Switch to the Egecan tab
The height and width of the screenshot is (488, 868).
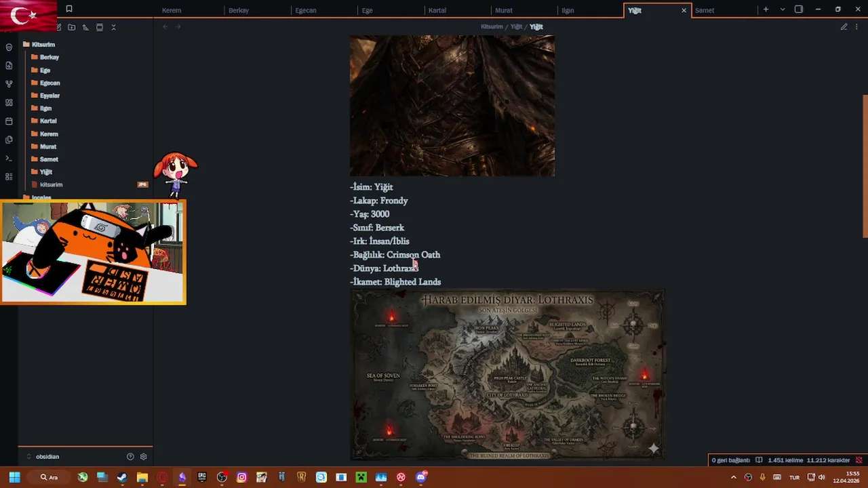323,10
